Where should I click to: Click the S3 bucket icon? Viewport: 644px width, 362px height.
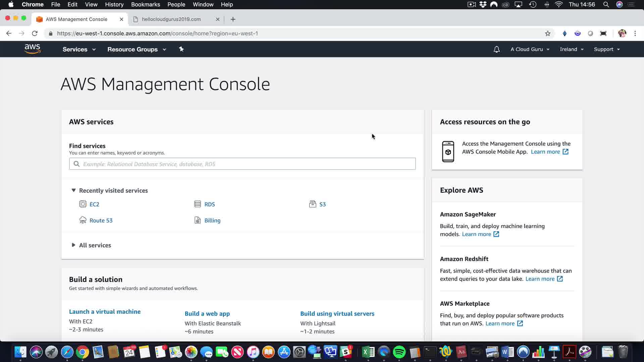click(312, 204)
